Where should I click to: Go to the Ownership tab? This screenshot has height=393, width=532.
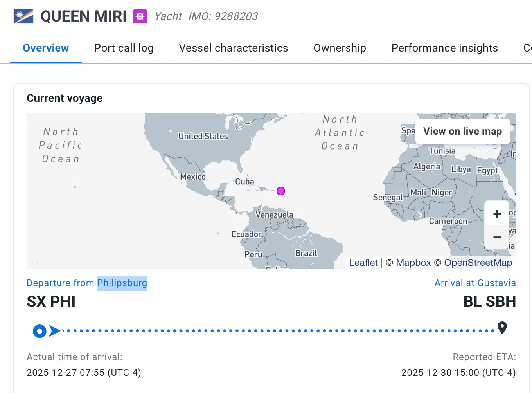pos(340,48)
